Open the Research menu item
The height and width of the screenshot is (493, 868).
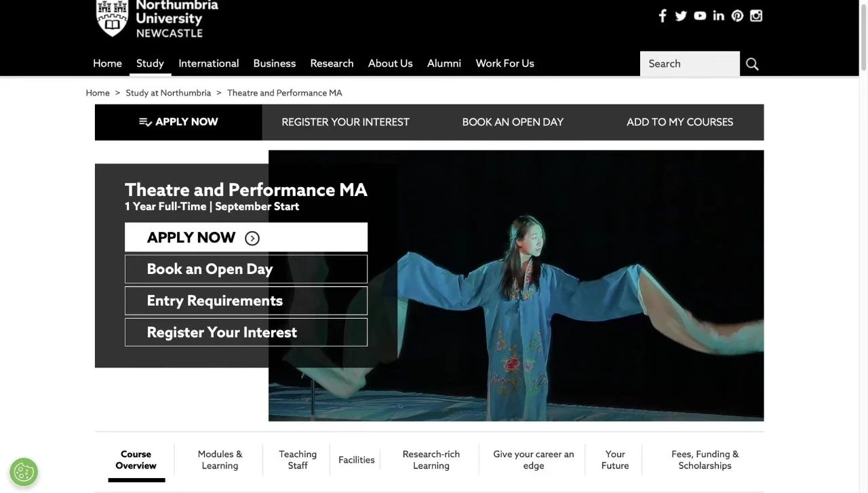coord(332,63)
